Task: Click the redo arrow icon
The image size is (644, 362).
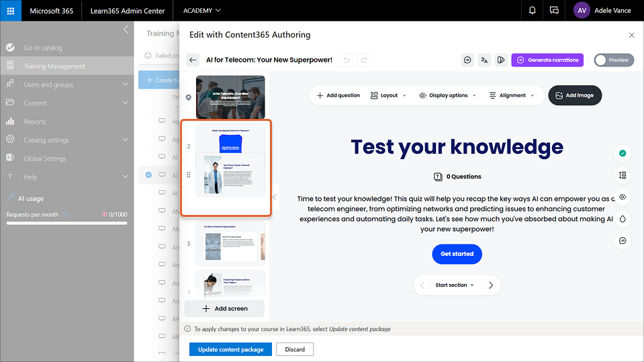Action: point(363,60)
